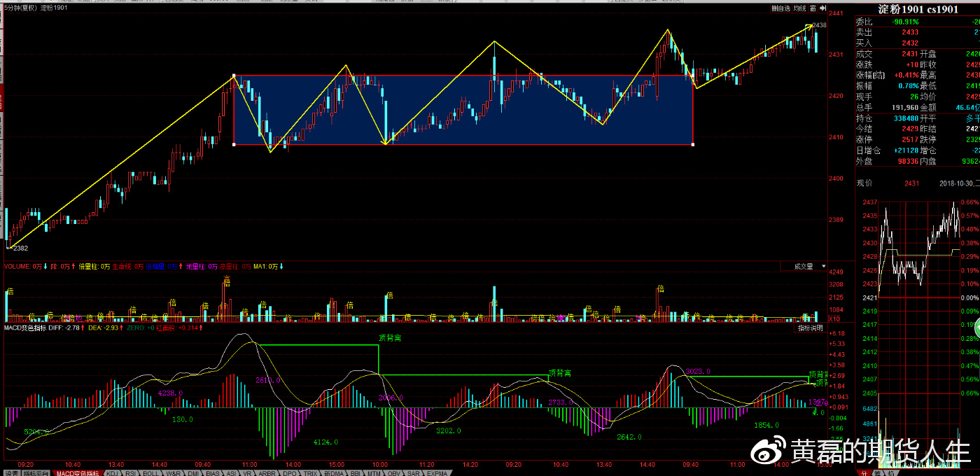This screenshot has width=980, height=476.
Task: Switch to the BOLL indicator tab
Action: click(150, 473)
